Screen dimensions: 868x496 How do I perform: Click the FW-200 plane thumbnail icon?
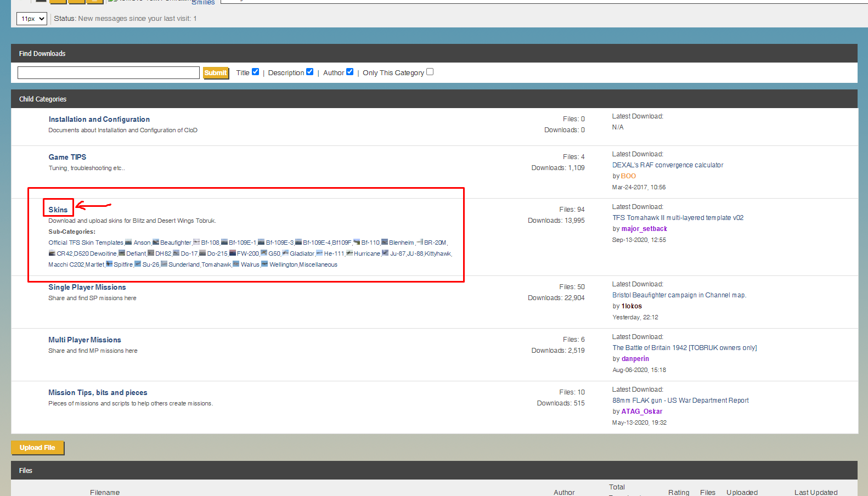tap(233, 253)
